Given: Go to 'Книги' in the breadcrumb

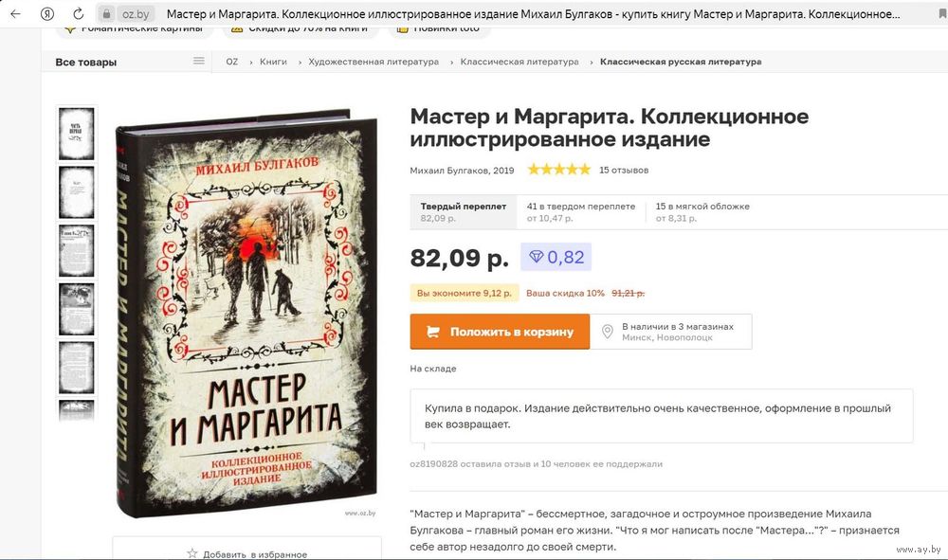Looking at the screenshot, I should (x=273, y=62).
